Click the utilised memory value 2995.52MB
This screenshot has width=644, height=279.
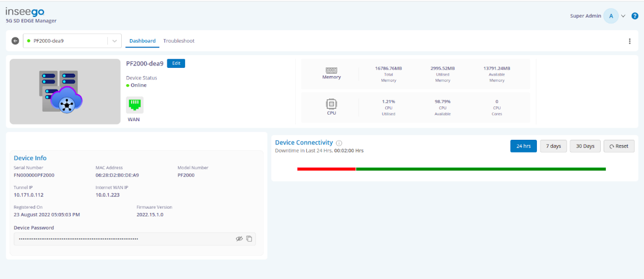click(x=443, y=68)
